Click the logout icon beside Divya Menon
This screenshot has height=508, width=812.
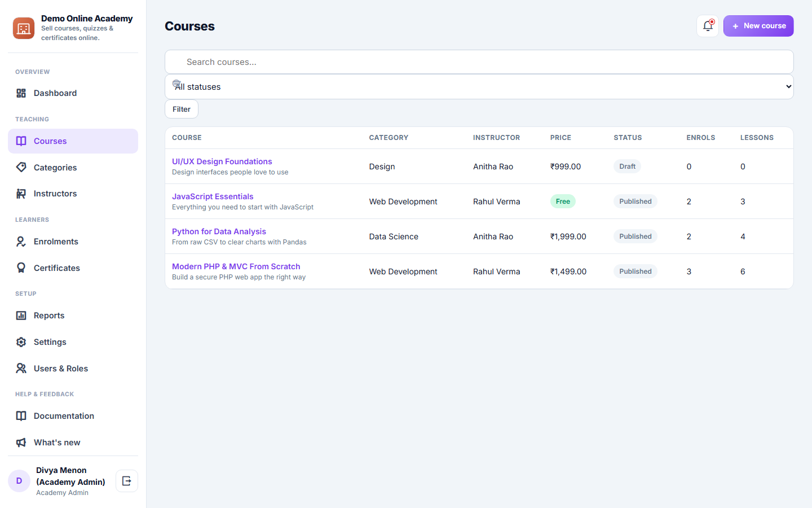click(127, 481)
